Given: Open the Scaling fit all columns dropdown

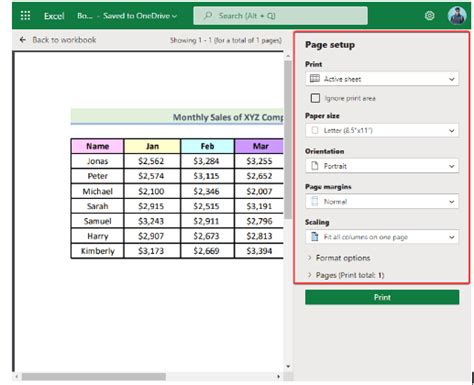Looking at the screenshot, I should pyautogui.click(x=382, y=237).
